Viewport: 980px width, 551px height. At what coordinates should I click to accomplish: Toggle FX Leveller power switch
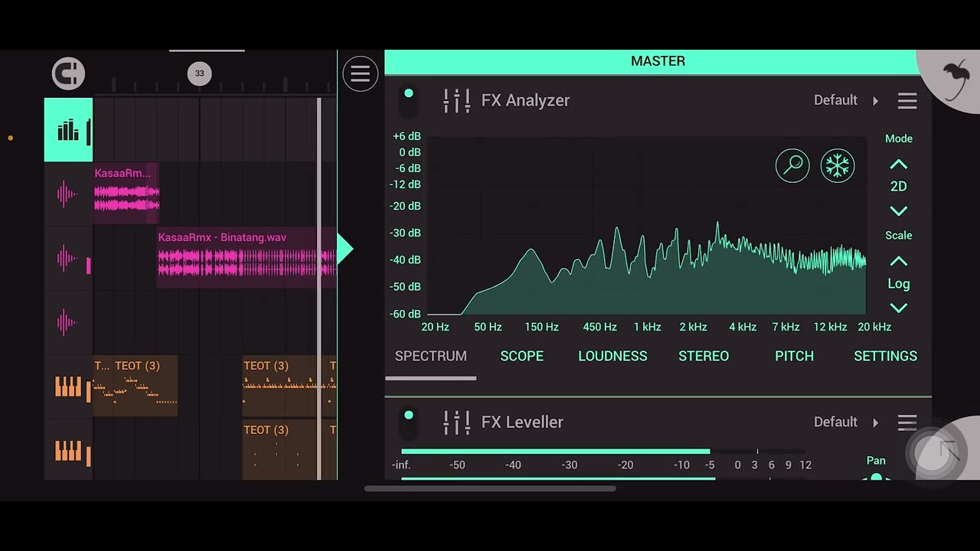click(409, 422)
